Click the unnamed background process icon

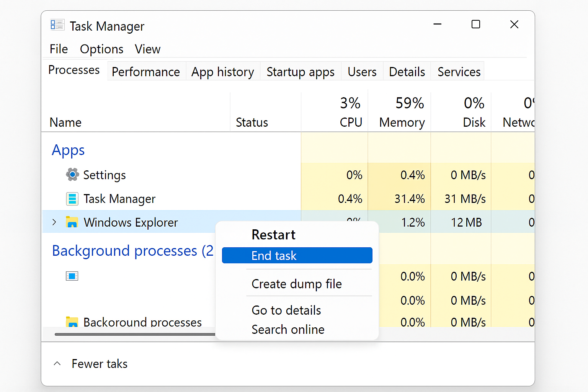(x=72, y=276)
